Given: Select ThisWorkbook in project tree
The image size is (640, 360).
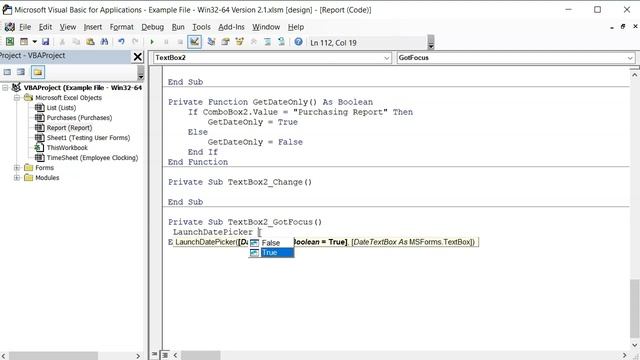Looking at the screenshot, I should 67,147.
